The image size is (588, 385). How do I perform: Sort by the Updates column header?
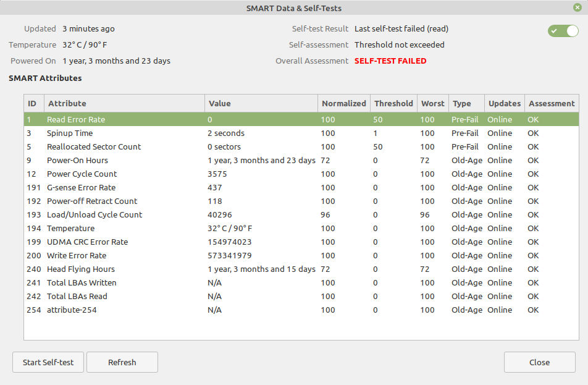(x=505, y=103)
